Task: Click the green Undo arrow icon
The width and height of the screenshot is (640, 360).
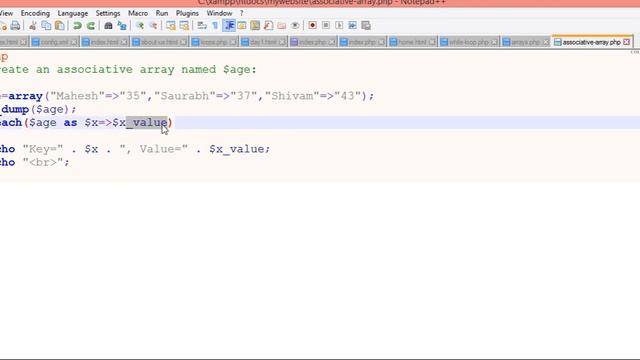Action: [77, 26]
